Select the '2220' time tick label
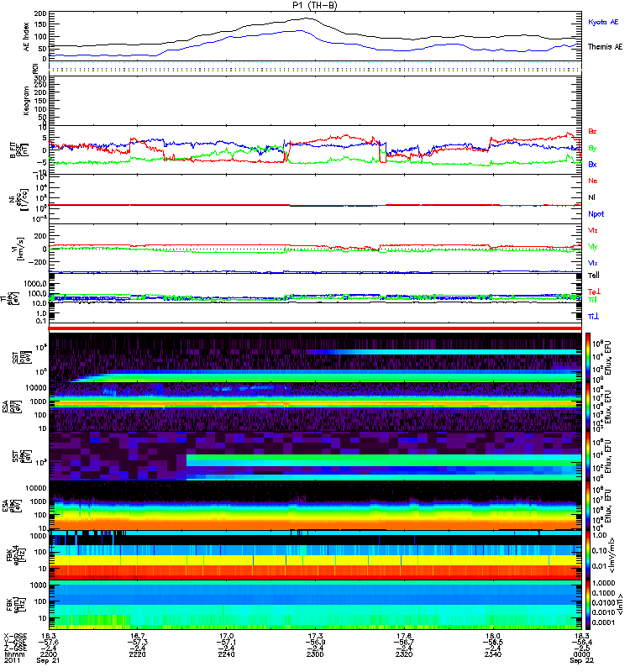630x672 pixels. [x=137, y=654]
